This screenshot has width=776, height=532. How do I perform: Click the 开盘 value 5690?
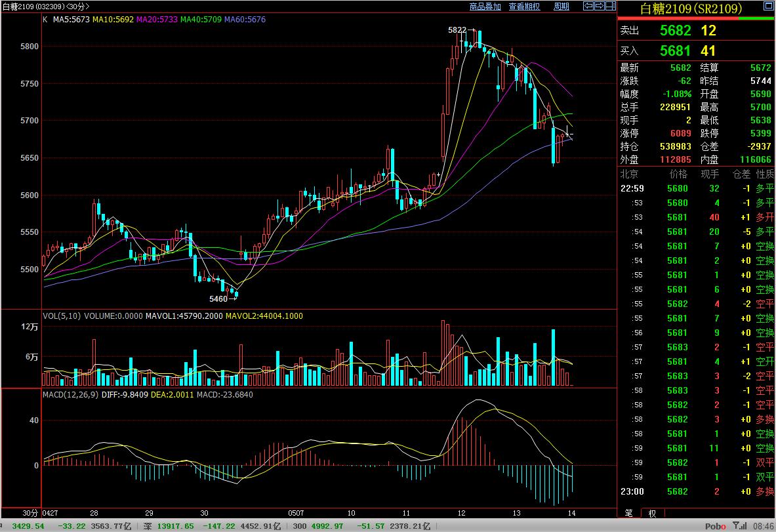tap(761, 94)
